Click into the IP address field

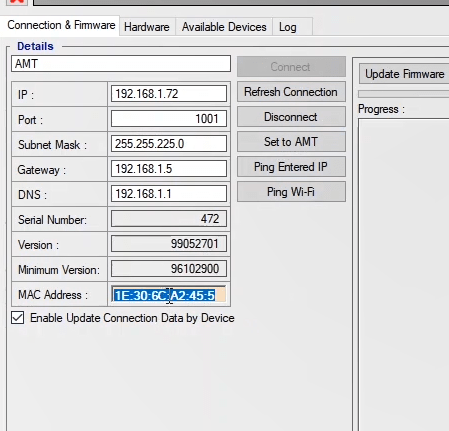169,94
